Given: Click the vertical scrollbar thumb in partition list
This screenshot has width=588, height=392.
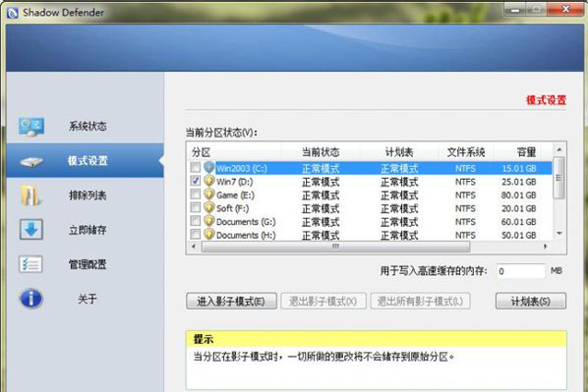Looking at the screenshot, I should click(559, 178).
